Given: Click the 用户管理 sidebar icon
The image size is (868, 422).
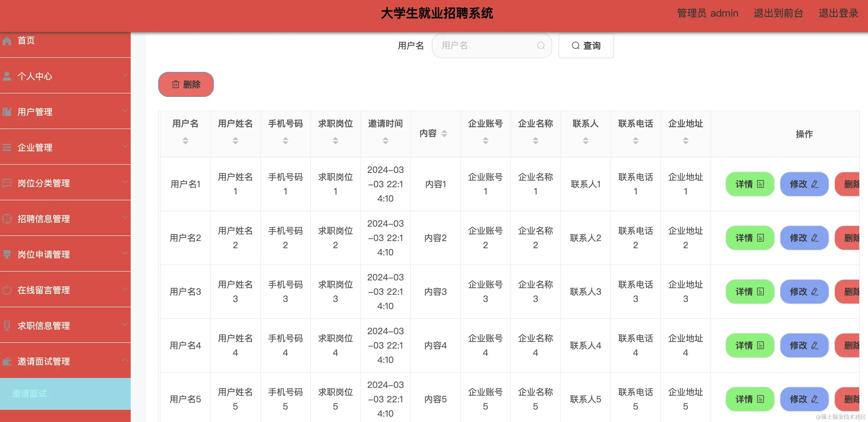Looking at the screenshot, I should [7, 111].
